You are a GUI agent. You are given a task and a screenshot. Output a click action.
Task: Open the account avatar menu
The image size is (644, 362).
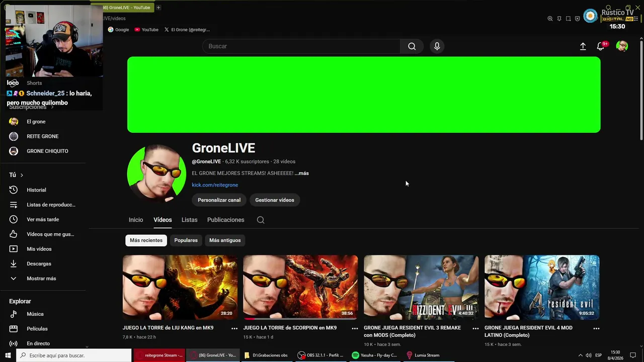[622, 46]
